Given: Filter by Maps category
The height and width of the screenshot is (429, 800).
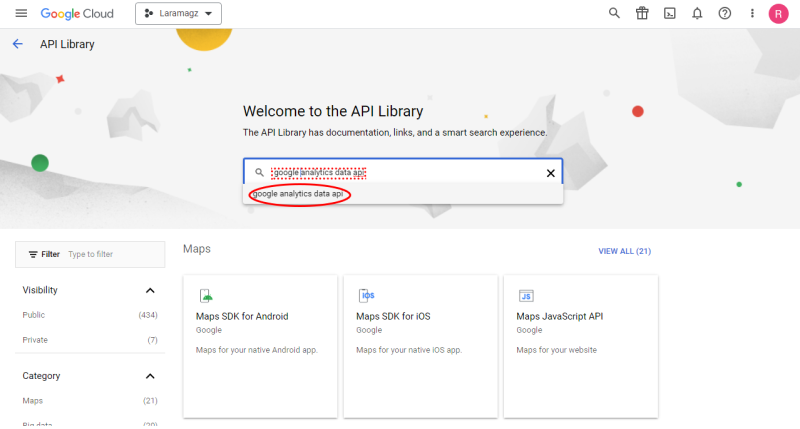Looking at the screenshot, I should pos(33,400).
